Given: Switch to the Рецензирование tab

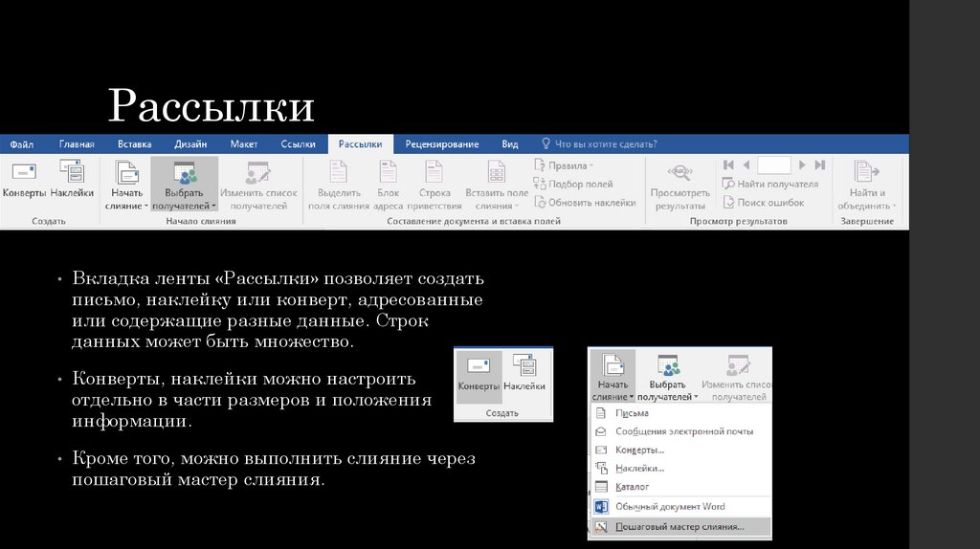Looking at the screenshot, I should click(442, 144).
